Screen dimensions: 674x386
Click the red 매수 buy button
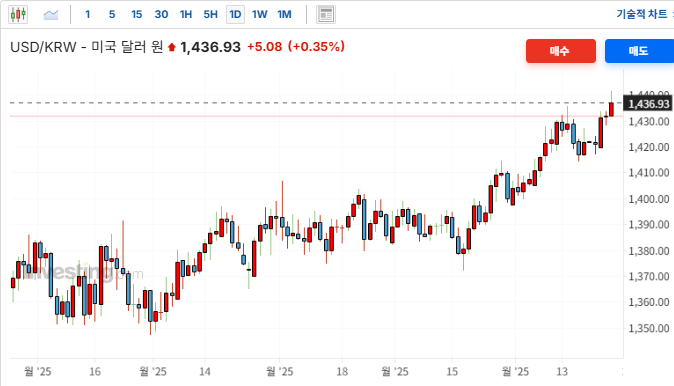pos(561,51)
